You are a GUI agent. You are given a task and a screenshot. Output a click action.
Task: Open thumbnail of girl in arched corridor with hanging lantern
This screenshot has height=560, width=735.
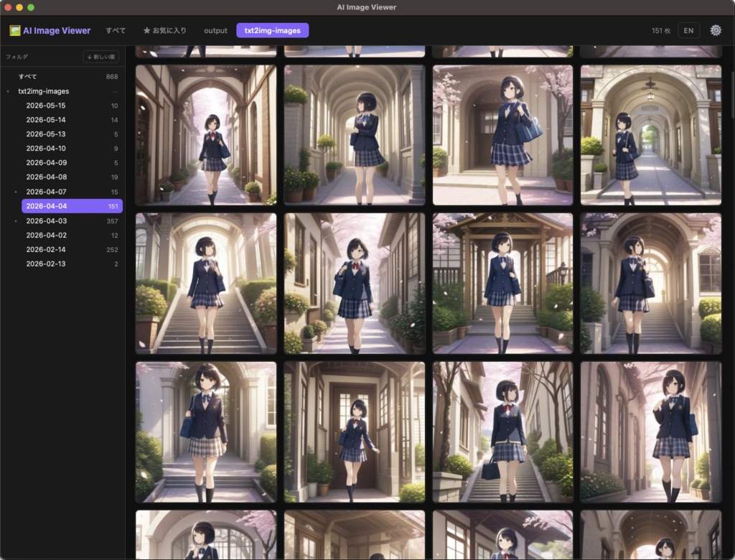coord(650,135)
